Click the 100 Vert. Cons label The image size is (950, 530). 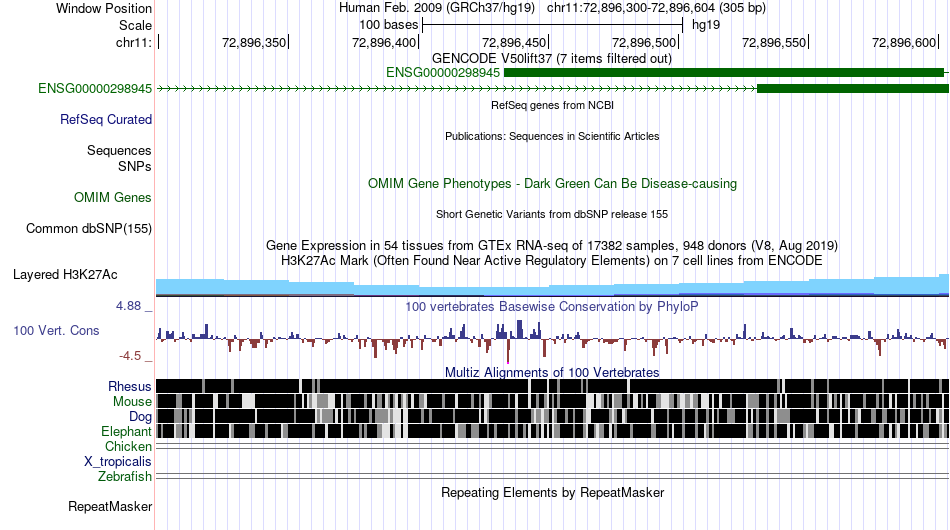pos(56,331)
